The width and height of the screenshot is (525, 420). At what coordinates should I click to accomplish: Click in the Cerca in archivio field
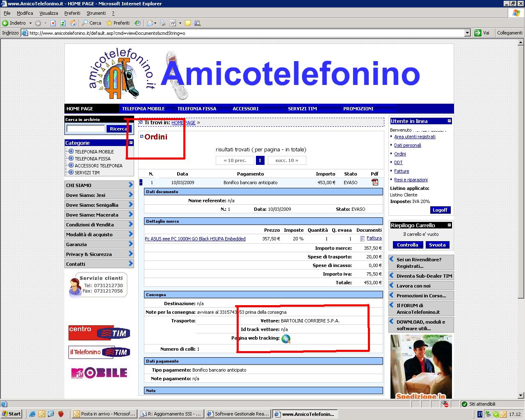[86, 129]
